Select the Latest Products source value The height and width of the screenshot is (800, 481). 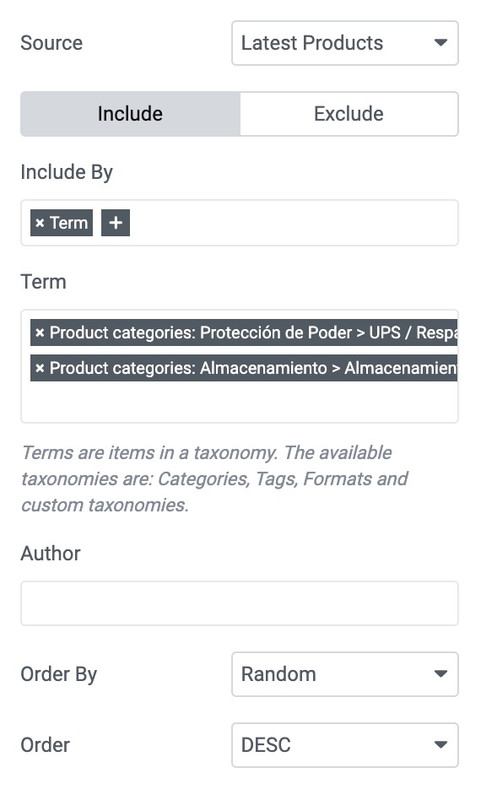pos(312,43)
